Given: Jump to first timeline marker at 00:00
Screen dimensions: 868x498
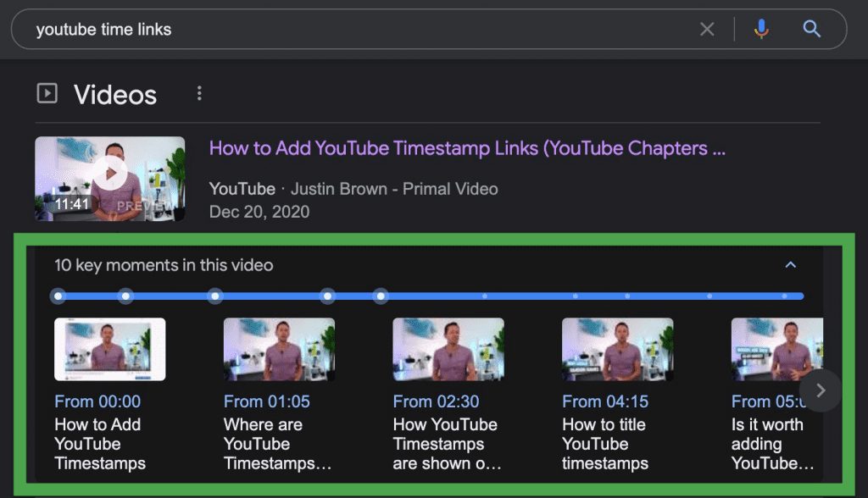Looking at the screenshot, I should [58, 296].
